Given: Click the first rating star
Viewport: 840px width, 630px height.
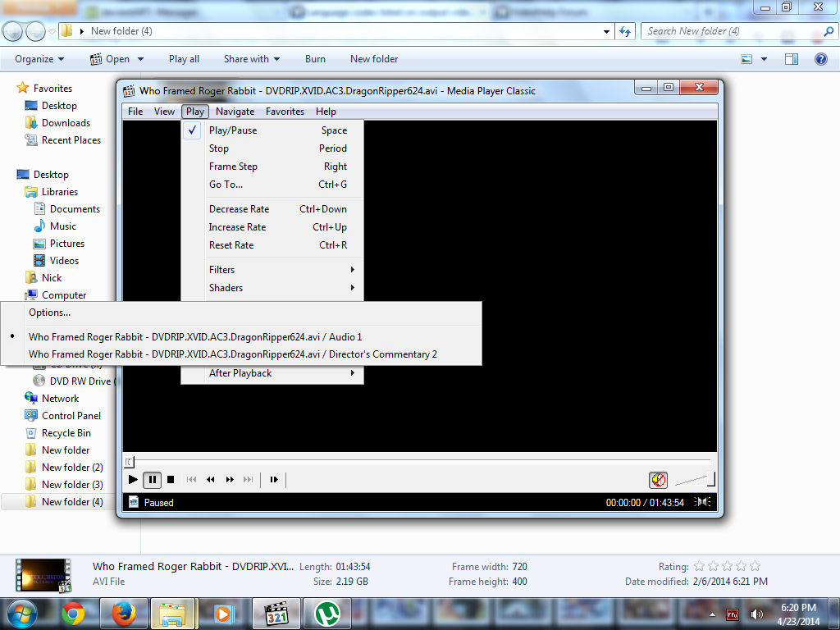Looking at the screenshot, I should [699, 566].
